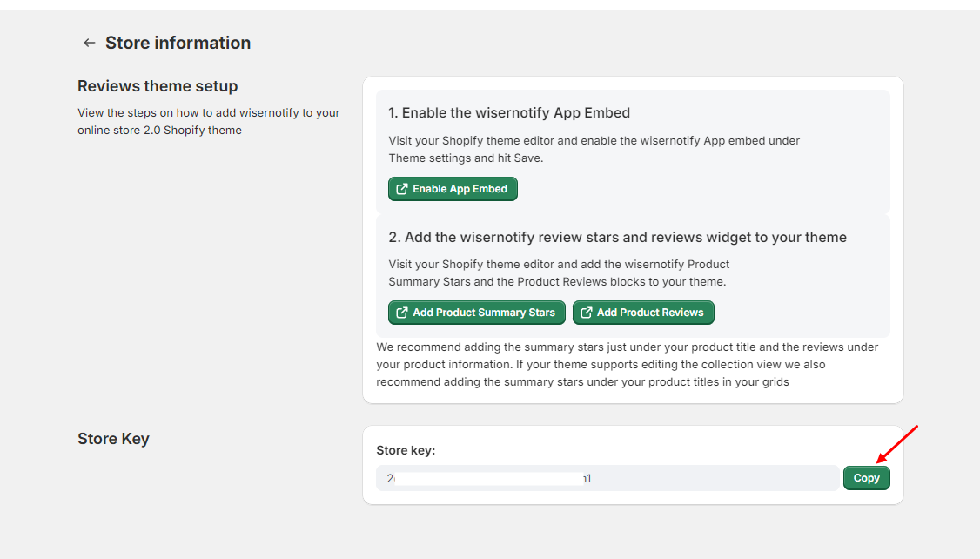This screenshot has height=559, width=980.
Task: Click the masked portion of the store key
Action: click(489, 478)
